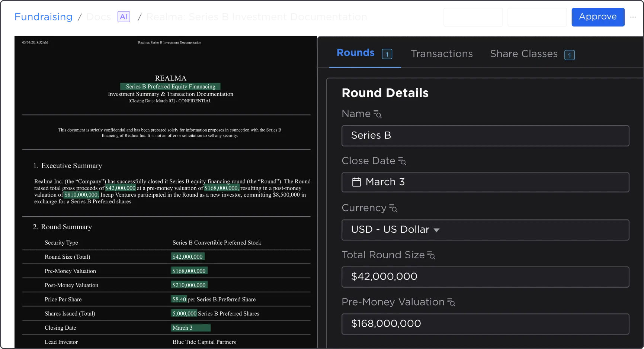Click highlighted $210,000,000 Post-Money Valuation value

click(189, 285)
